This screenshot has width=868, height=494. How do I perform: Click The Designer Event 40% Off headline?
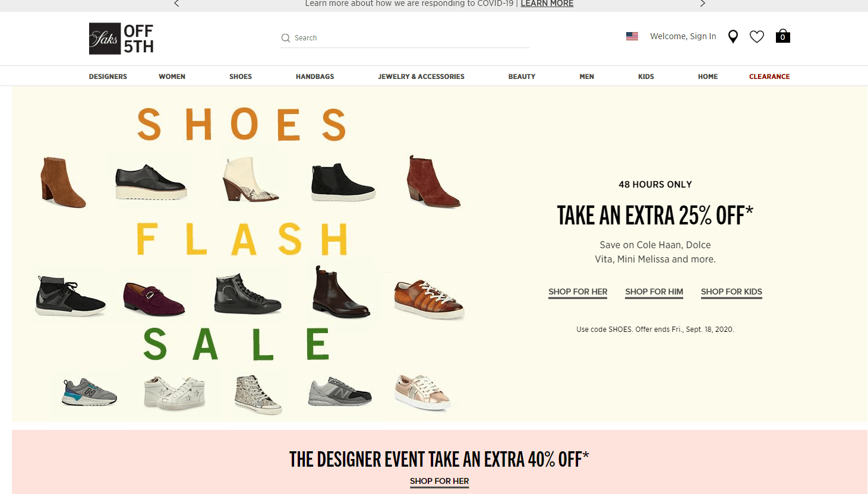pyautogui.click(x=439, y=460)
